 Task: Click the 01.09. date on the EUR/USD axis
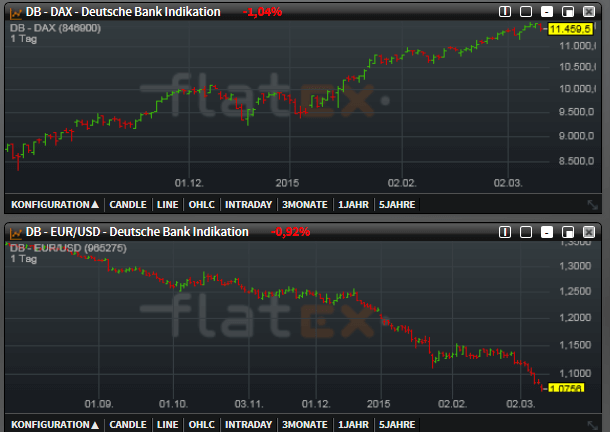pos(99,404)
